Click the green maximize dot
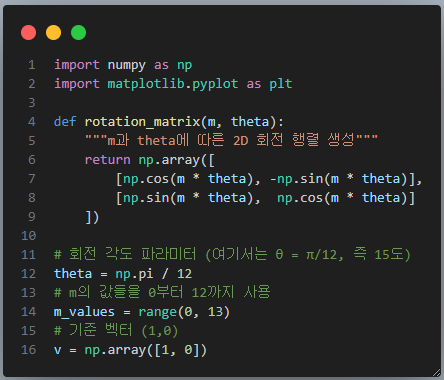The height and width of the screenshot is (380, 444). 79,33
